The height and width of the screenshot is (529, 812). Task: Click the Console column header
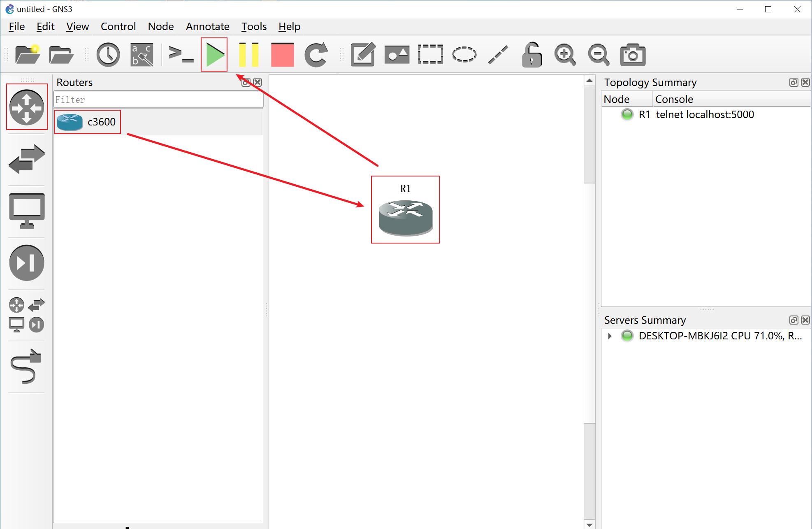[674, 99]
